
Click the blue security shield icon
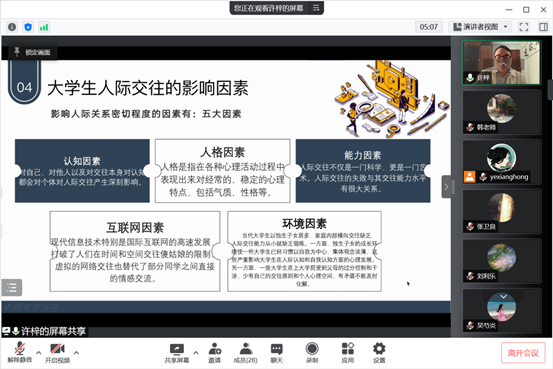point(28,27)
